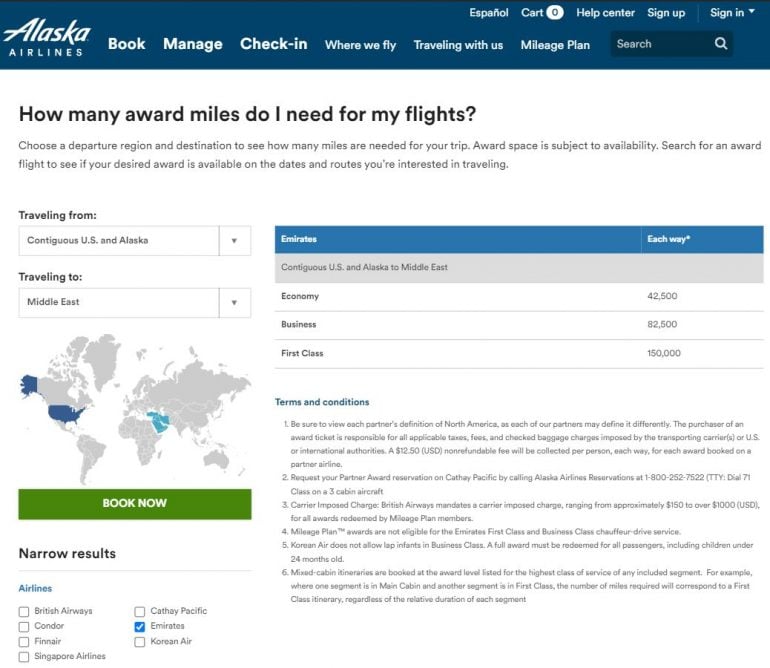Click the Alaska Airlines logo
Viewport: 770px width, 668px height.
[46, 37]
